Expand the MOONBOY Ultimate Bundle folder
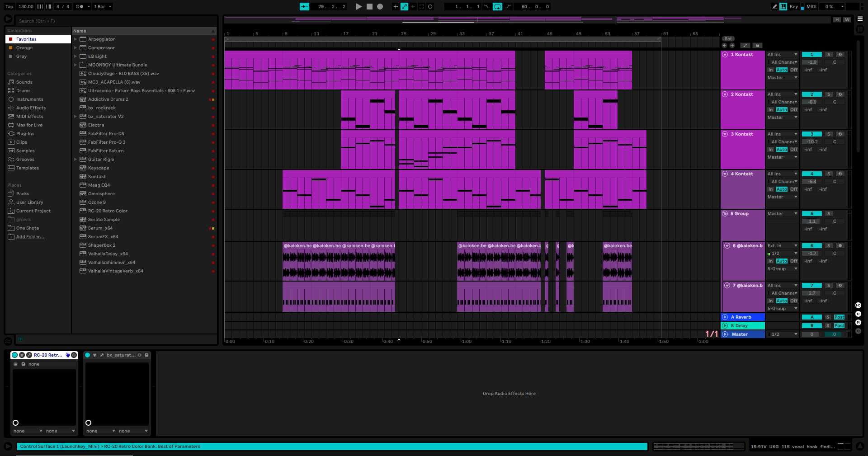Screen dimensions: 868x456 [75, 65]
